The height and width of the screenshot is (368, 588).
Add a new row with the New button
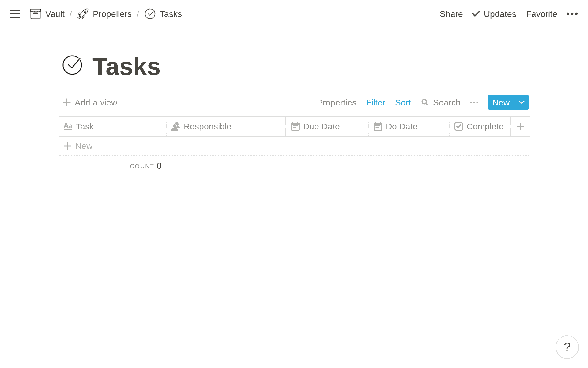pos(500,102)
